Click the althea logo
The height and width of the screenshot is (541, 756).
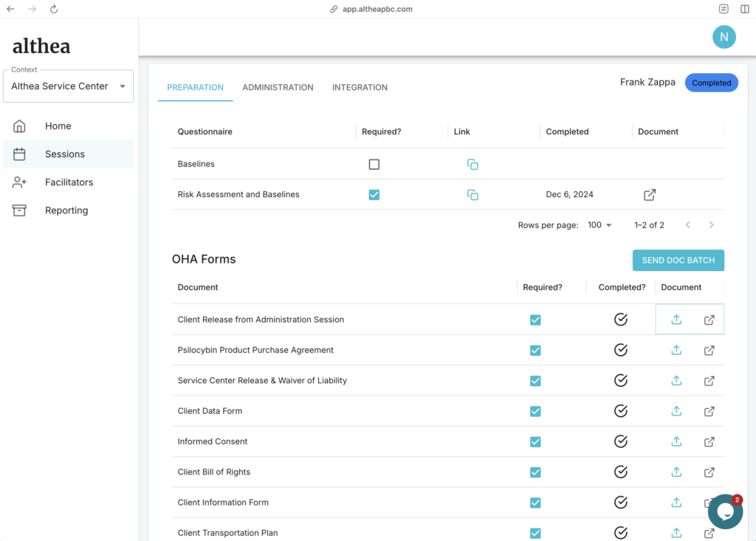[x=41, y=46]
